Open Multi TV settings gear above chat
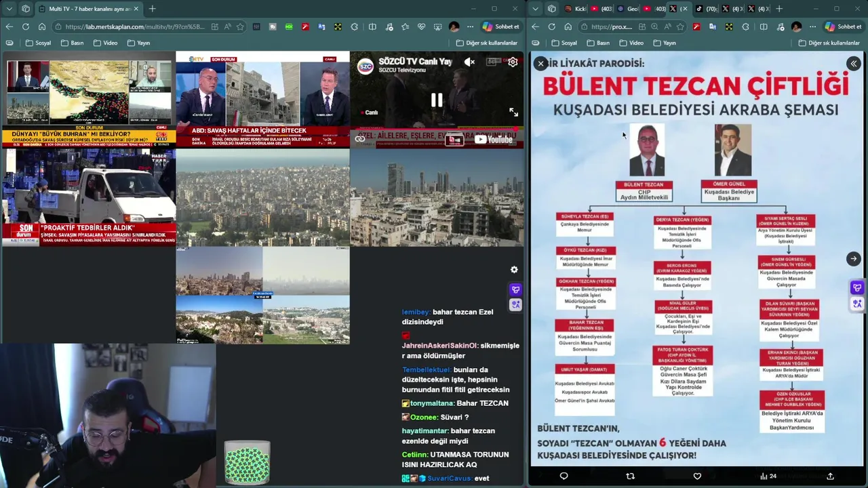 tap(514, 270)
